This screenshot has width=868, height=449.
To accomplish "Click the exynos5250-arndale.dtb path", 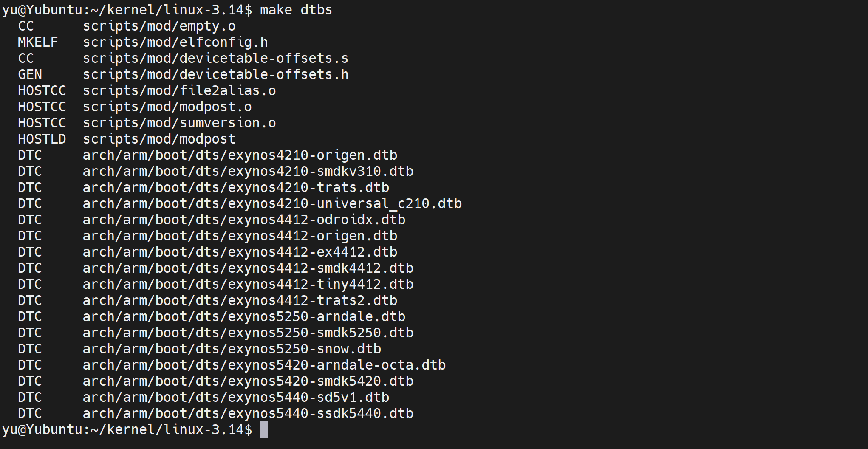I will click(x=244, y=317).
